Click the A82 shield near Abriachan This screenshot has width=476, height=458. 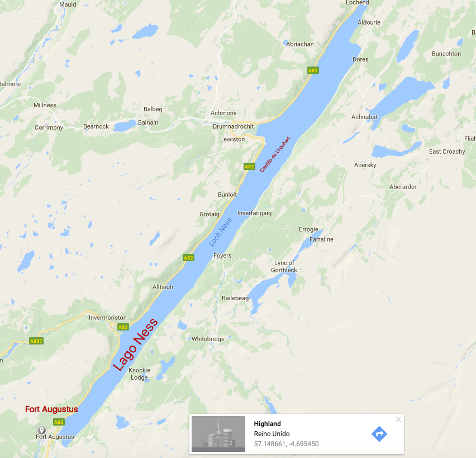pyautogui.click(x=313, y=70)
